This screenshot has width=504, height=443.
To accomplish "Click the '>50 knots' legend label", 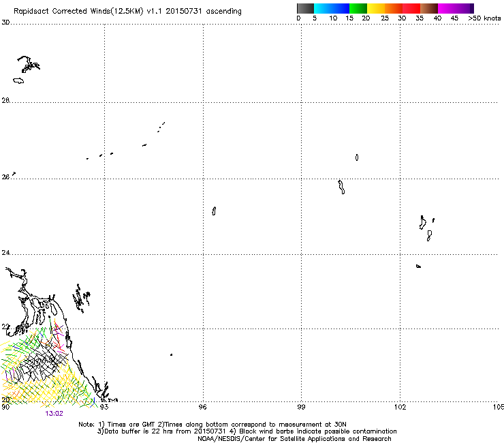I will click(484, 18).
